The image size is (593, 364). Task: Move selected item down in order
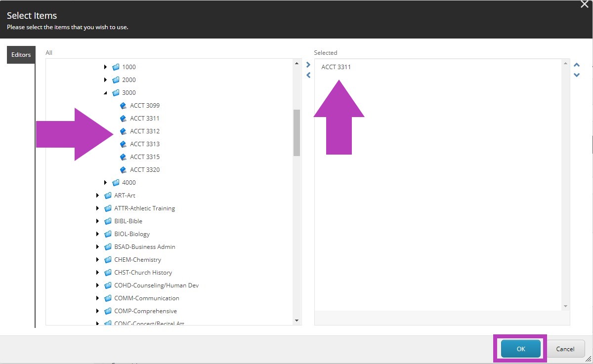click(x=577, y=75)
